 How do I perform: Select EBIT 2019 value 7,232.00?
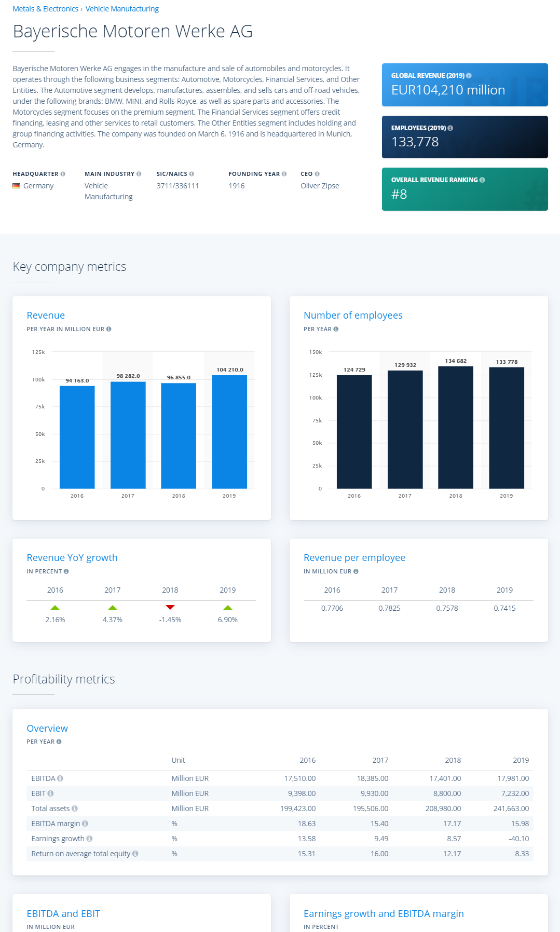pyautogui.click(x=515, y=793)
